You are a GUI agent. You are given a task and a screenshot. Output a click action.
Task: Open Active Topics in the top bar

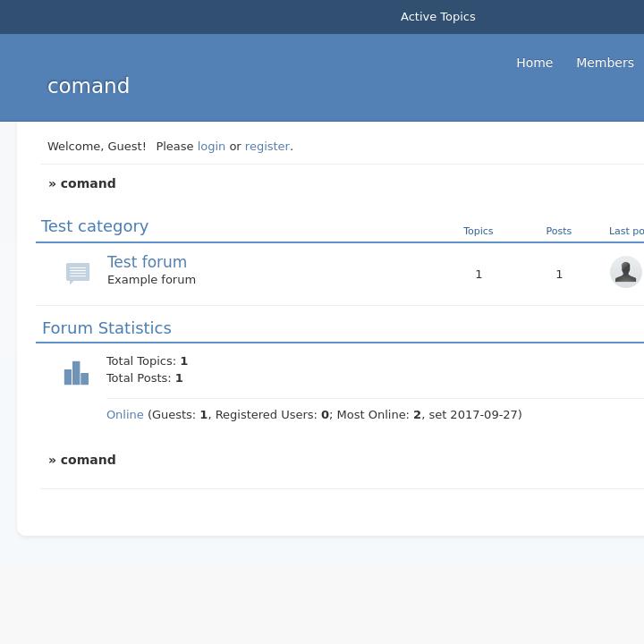[437, 17]
